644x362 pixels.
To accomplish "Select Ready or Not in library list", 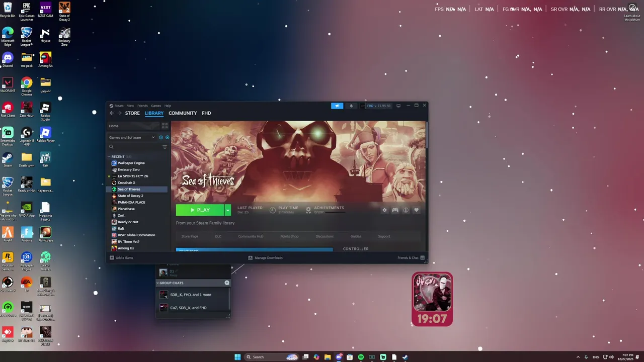I will 128,222.
